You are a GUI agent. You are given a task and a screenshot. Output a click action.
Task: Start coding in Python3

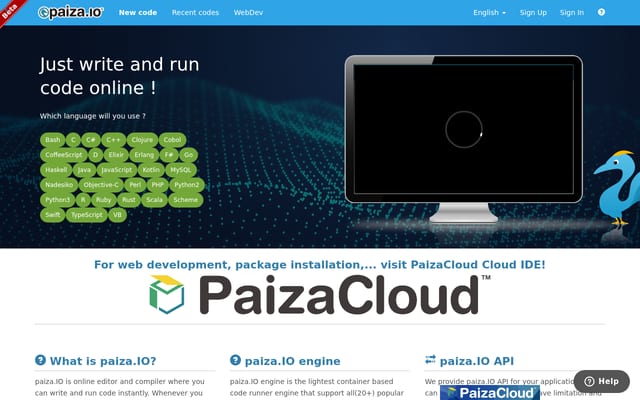tap(58, 200)
